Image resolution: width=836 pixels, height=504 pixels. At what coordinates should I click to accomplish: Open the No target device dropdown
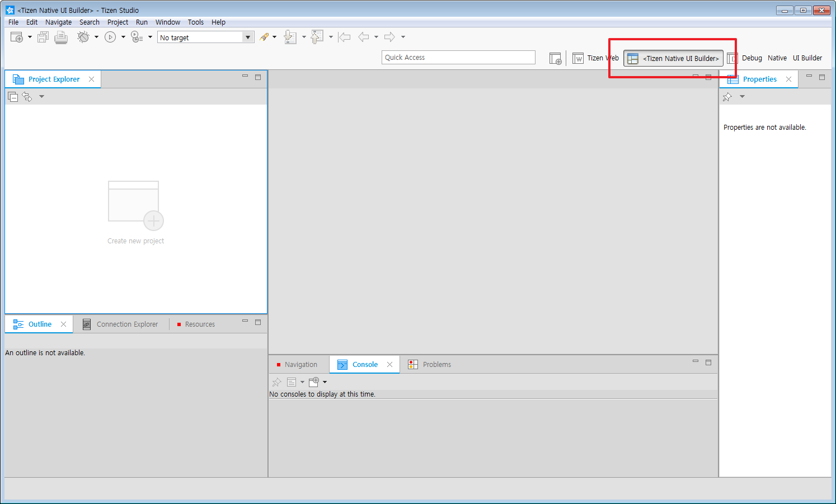tap(247, 37)
